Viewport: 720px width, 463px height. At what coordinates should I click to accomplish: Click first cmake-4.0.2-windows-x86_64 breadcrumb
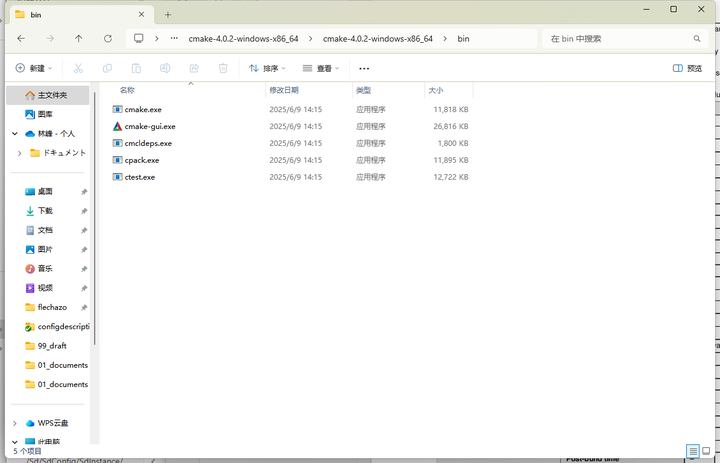(x=243, y=39)
